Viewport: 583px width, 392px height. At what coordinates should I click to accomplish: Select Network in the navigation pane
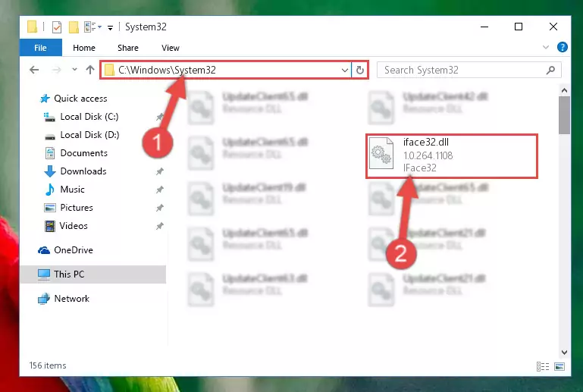71,299
